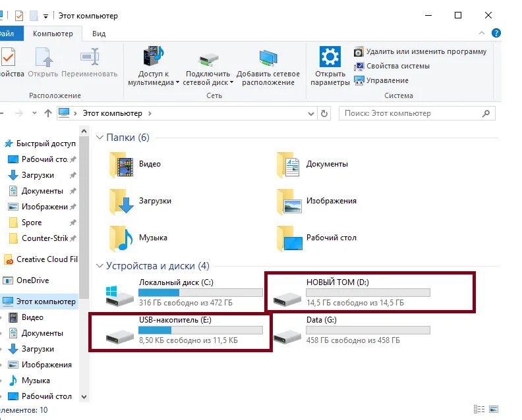
Task: Open settings via Открыть параметры gear icon
Action: (x=330, y=57)
